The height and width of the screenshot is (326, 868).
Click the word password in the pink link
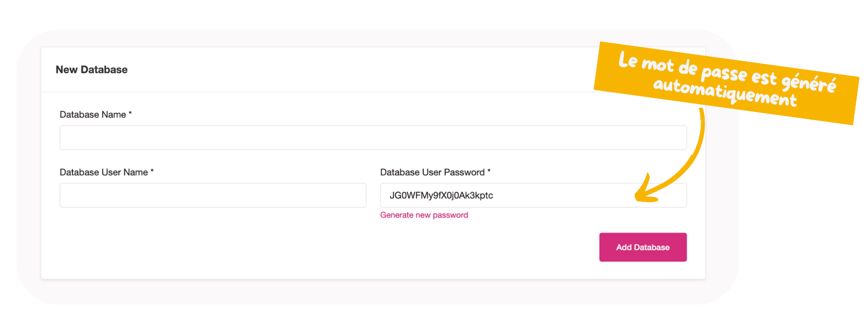point(450,215)
